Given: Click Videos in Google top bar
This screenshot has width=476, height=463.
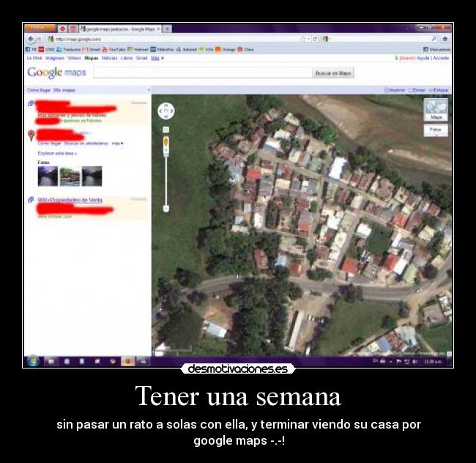Looking at the screenshot, I should point(74,58).
